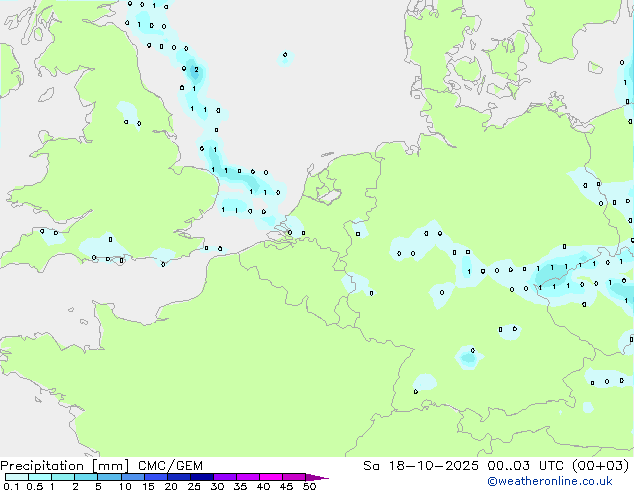The height and width of the screenshot is (490, 634).
Task: Click the 25–30 mm navy legend swatch
Action: 202,477
